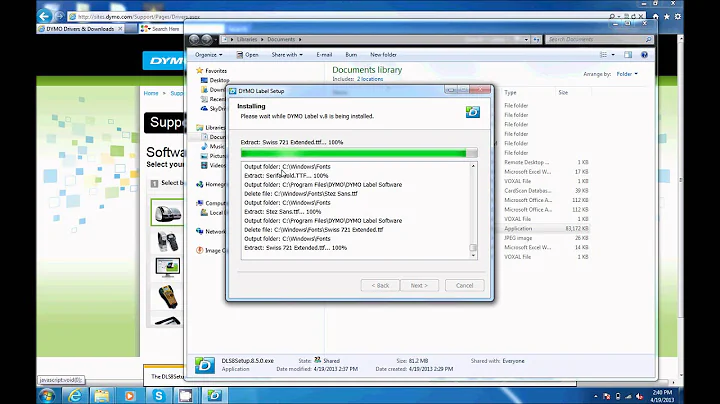Viewport: 720px width, 404px height.
Task: Open Explorer help icon
Action: coord(644,55)
